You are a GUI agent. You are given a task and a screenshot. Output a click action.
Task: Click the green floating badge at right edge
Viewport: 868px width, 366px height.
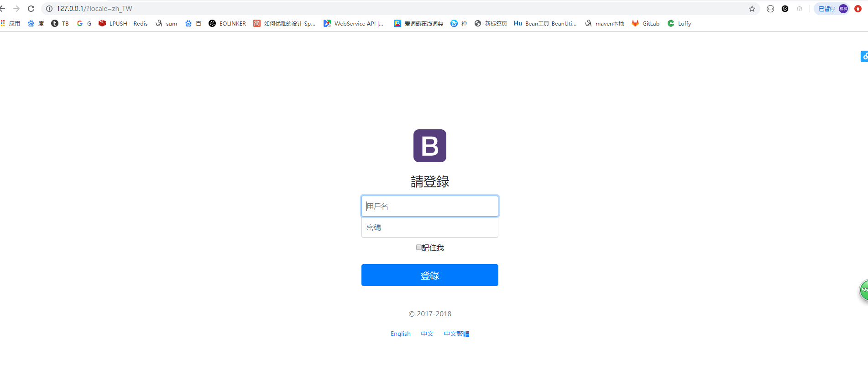[x=864, y=290]
